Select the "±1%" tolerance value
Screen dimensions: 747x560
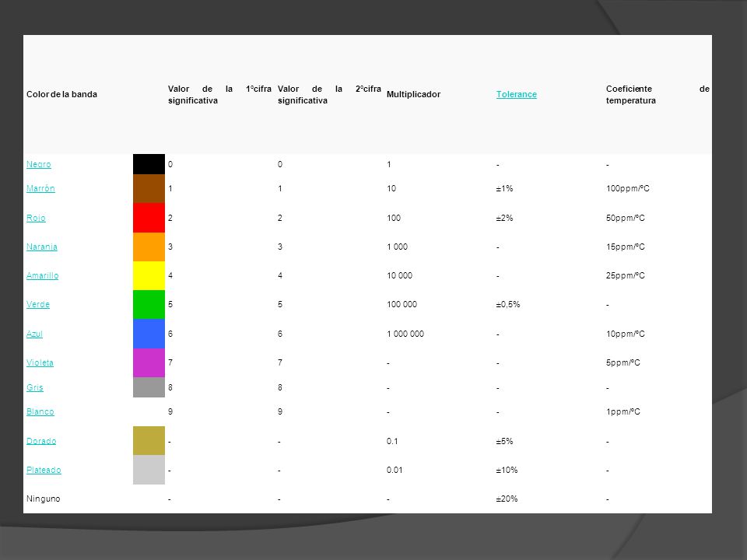[504, 188]
